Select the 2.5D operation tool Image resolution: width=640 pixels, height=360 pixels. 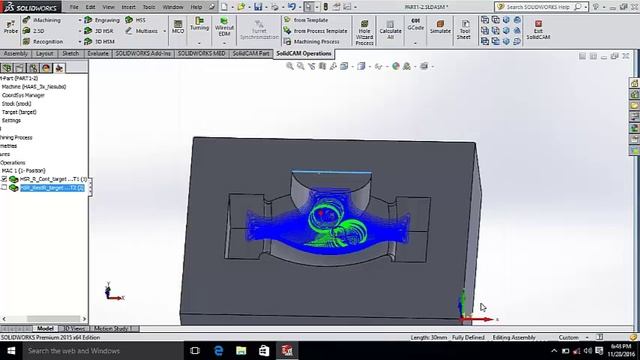pyautogui.click(x=34, y=31)
